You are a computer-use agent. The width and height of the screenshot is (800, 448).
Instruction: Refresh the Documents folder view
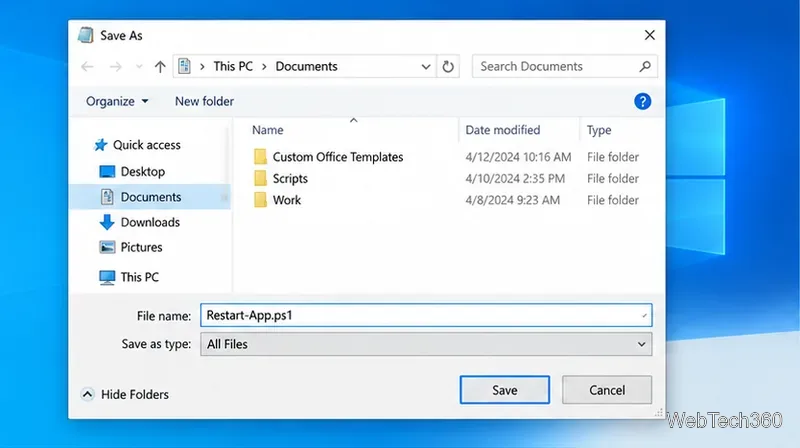coord(448,66)
